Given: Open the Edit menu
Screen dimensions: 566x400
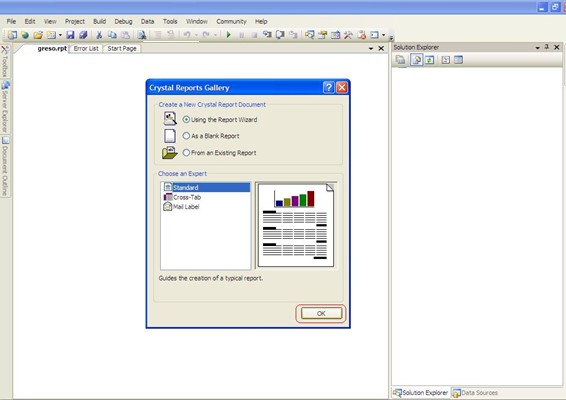Looking at the screenshot, I should pyautogui.click(x=30, y=21).
